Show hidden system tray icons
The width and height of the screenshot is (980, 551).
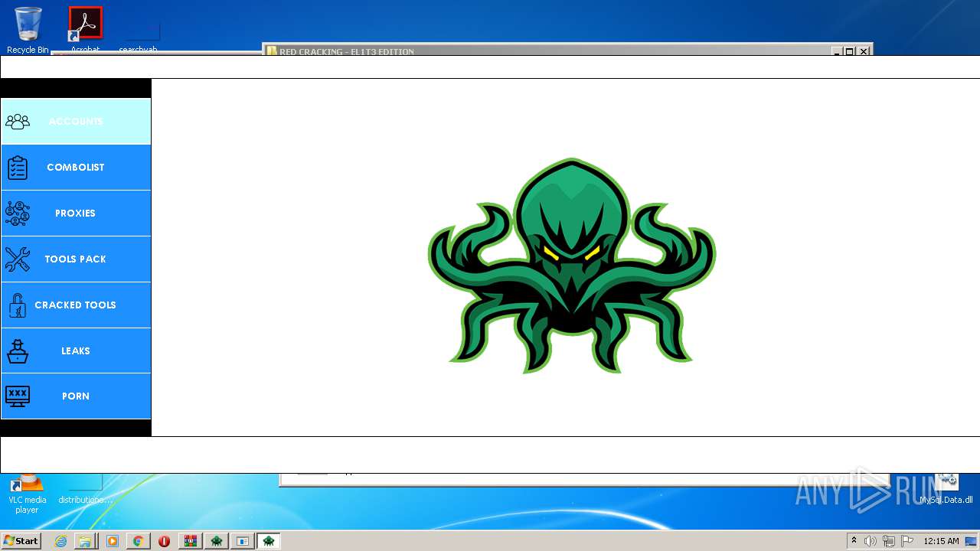point(854,541)
